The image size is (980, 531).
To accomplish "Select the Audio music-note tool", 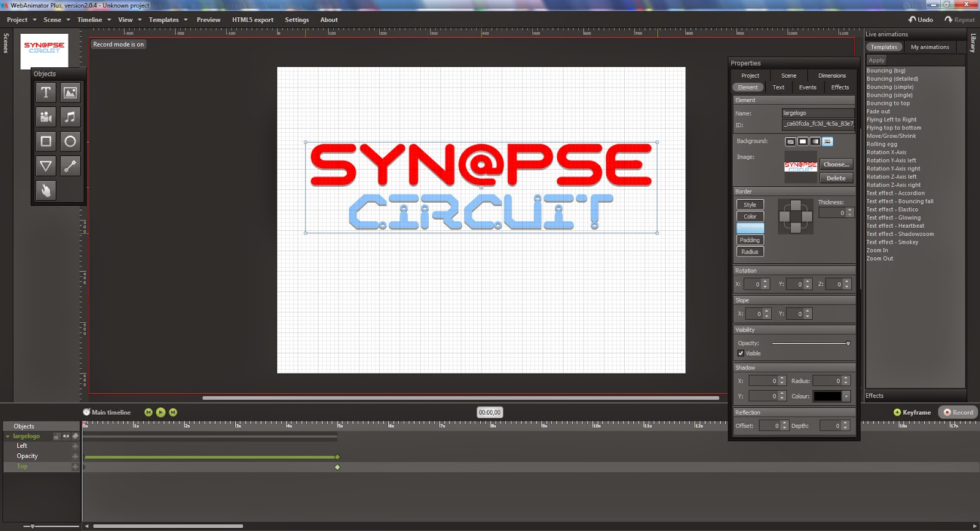I will [70, 117].
